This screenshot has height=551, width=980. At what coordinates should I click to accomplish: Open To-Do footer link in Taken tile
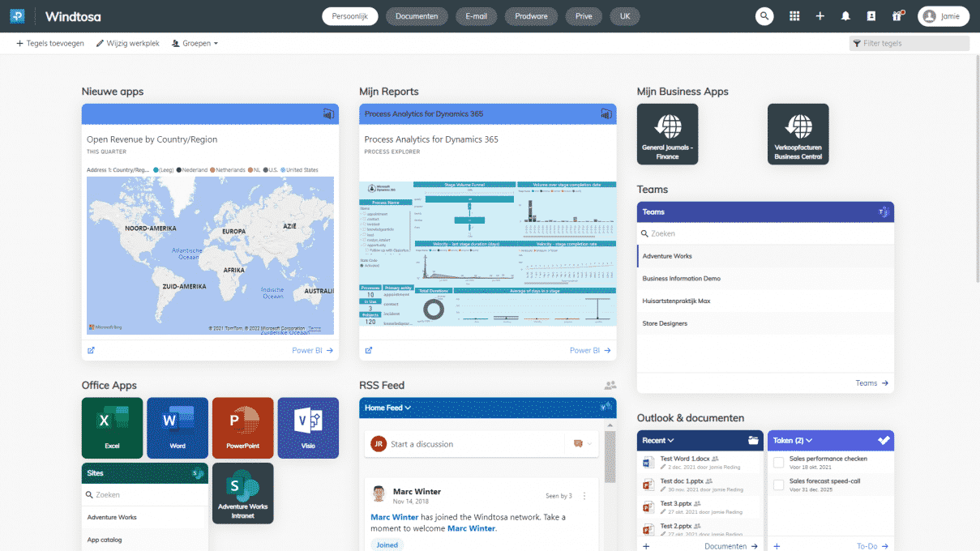point(873,546)
